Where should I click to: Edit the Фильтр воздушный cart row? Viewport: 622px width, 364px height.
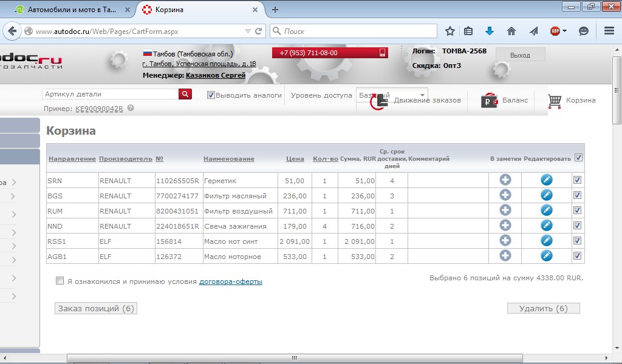(546, 211)
